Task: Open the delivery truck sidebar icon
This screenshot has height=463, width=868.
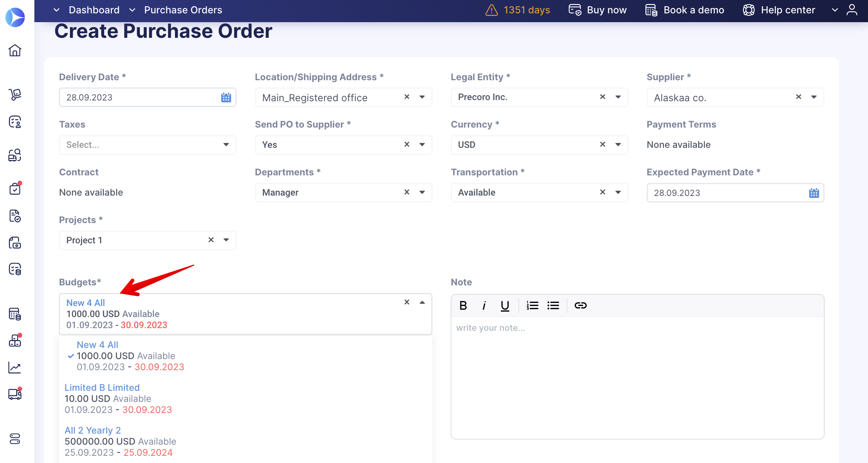Action: (15, 394)
